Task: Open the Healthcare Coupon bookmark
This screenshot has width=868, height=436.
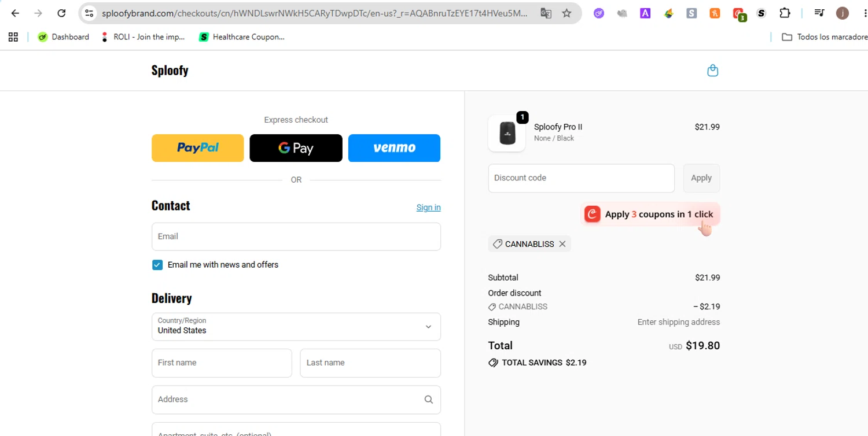Action: click(x=242, y=37)
